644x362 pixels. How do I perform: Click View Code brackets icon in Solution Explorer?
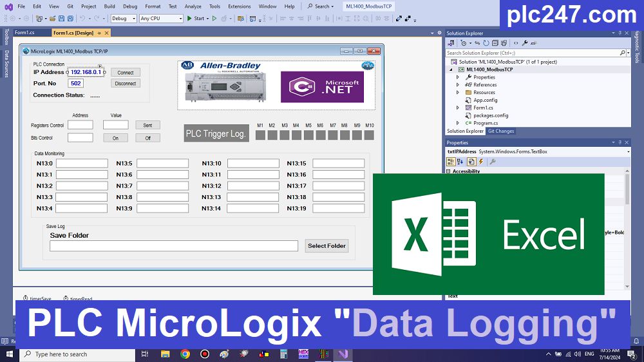point(516,43)
